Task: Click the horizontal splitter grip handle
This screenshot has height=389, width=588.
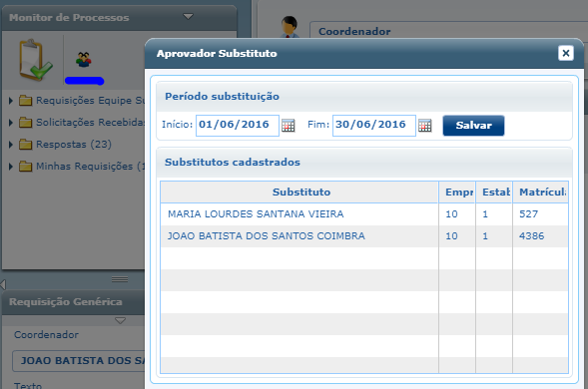Action: [x=120, y=279]
